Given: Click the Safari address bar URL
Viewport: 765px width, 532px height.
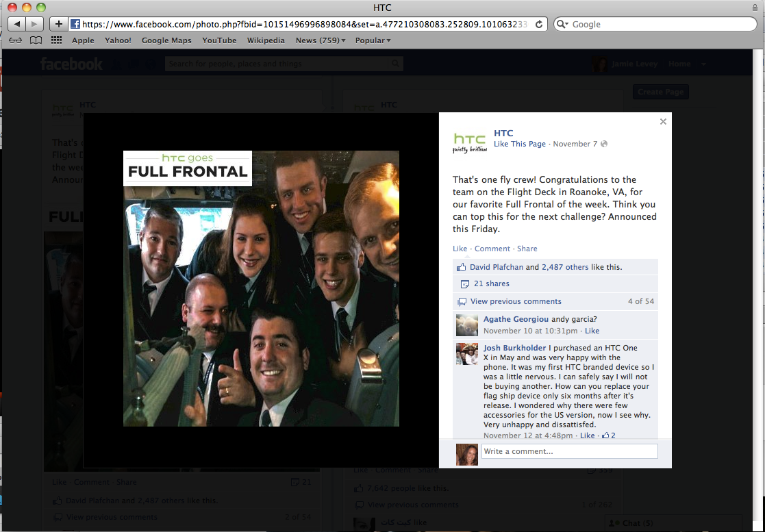Looking at the screenshot, I should 305,25.
